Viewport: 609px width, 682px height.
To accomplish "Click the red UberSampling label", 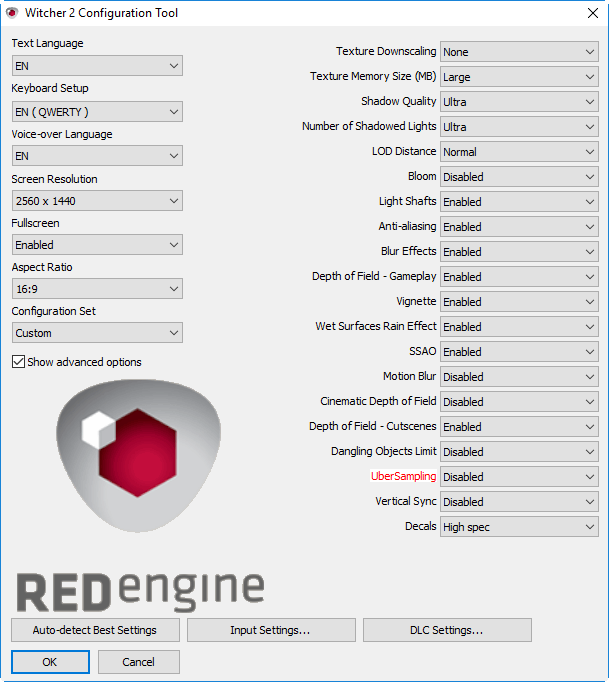I will point(403,477).
